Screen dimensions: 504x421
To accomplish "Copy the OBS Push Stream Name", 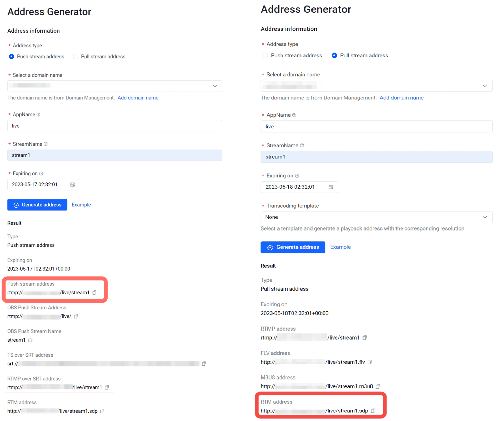I will (x=30, y=340).
